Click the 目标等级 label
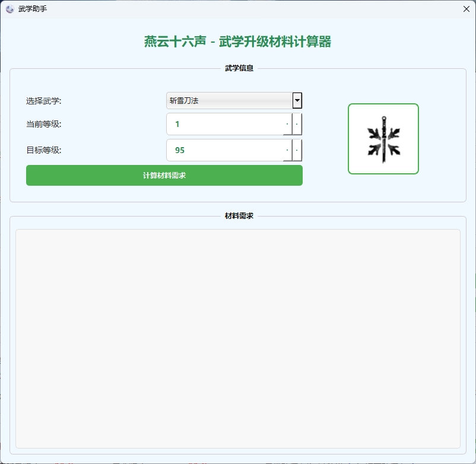The image size is (476, 464). (44, 151)
